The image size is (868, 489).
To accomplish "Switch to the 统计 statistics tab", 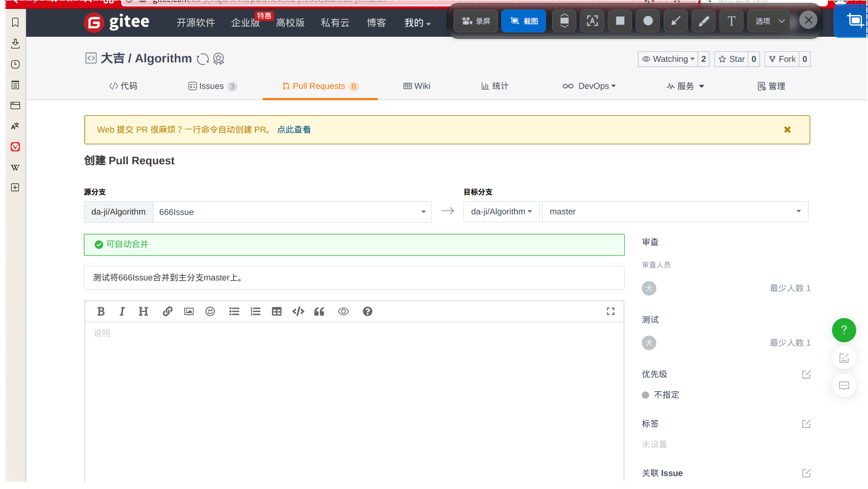I will pyautogui.click(x=495, y=86).
